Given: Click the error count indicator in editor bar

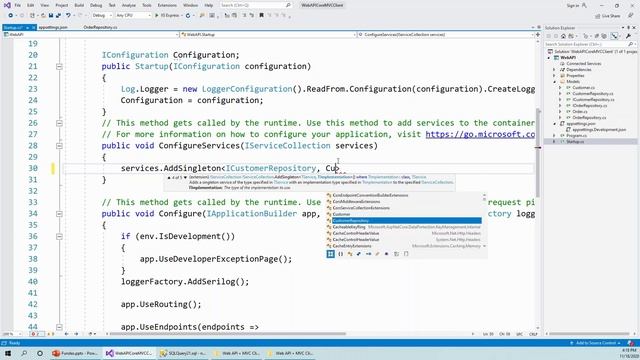Looking at the screenshot, I should click(37, 334).
